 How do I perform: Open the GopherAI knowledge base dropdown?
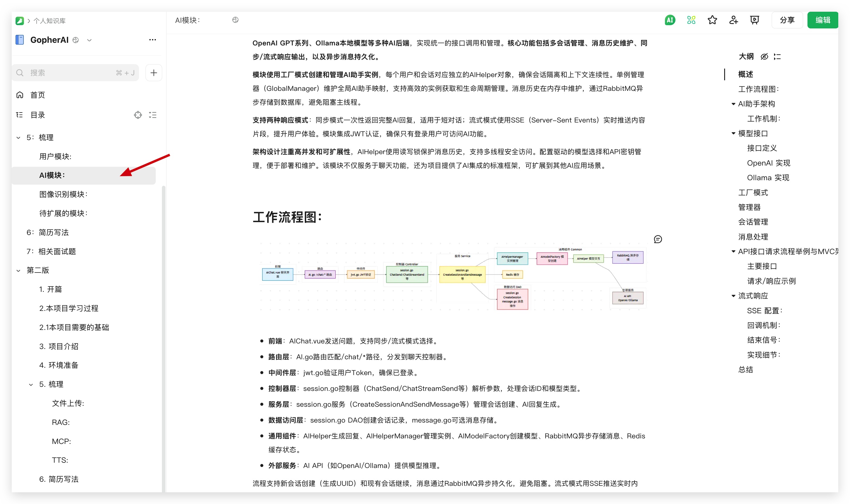pos(89,40)
